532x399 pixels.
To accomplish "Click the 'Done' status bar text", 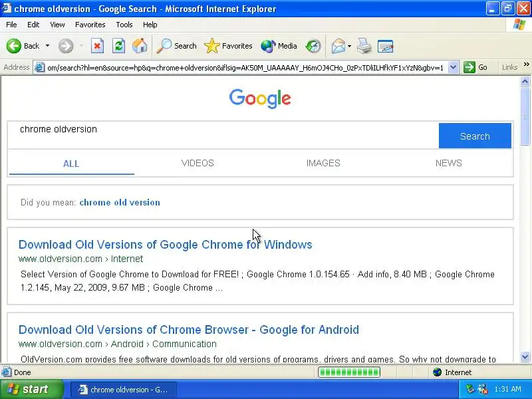I will point(23,372).
